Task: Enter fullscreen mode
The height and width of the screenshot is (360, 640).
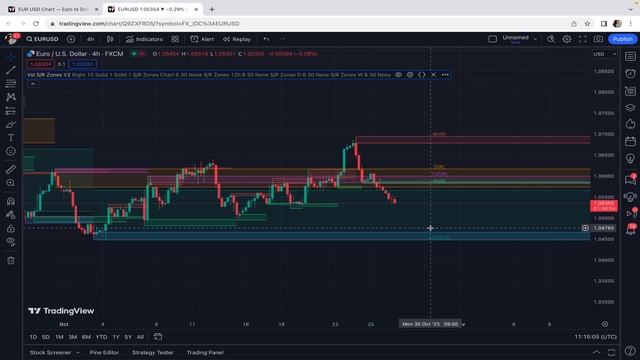Action: (583, 39)
